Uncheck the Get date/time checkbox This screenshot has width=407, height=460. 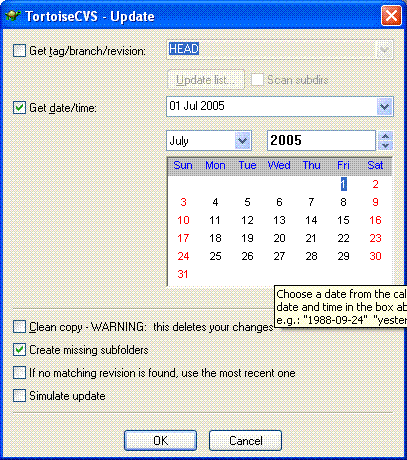click(19, 107)
